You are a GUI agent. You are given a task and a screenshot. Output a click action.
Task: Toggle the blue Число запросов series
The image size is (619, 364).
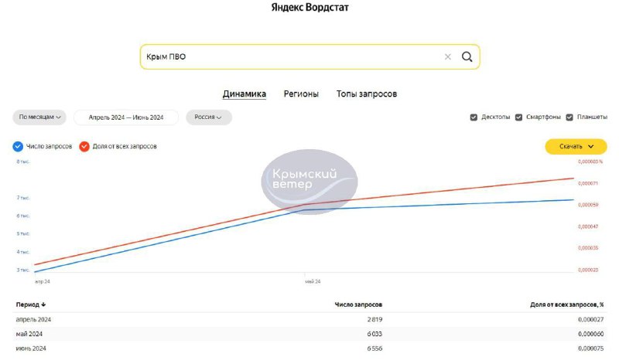tap(18, 146)
